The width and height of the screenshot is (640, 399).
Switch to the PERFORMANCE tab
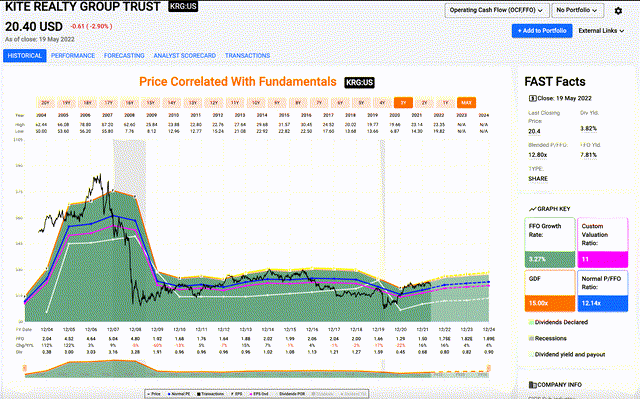(x=73, y=55)
